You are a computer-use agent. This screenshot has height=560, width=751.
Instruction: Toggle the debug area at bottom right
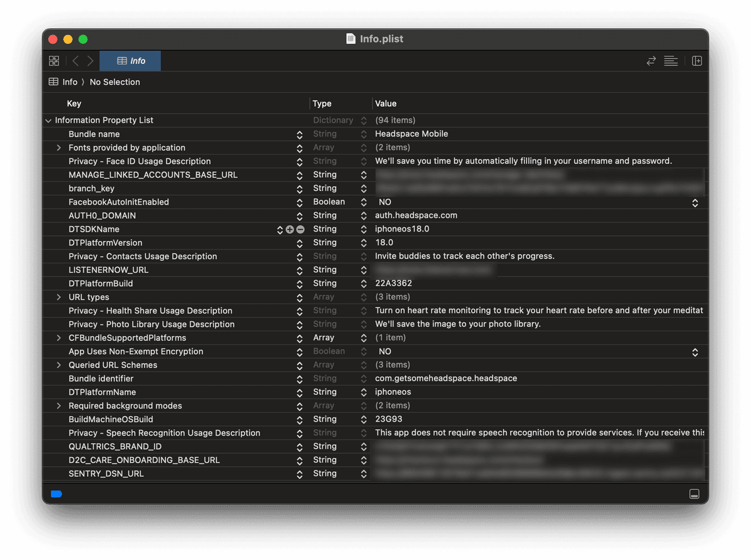tap(694, 494)
